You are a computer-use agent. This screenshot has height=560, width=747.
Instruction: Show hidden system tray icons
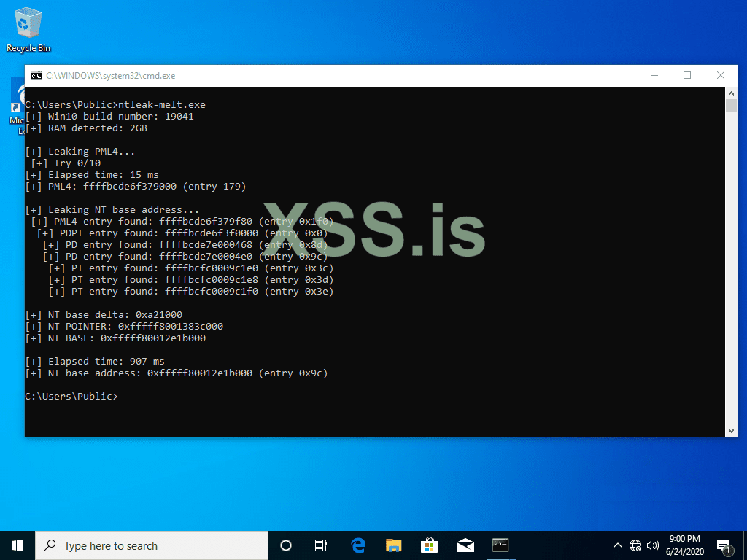[x=617, y=545]
